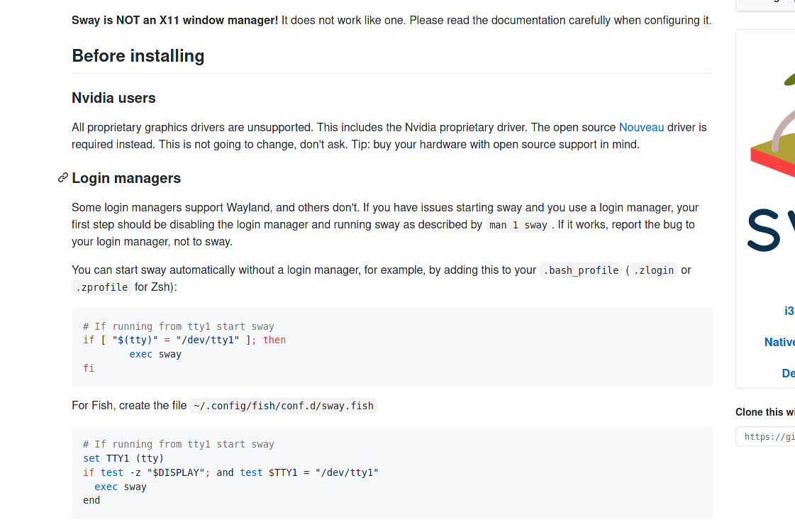The image size is (795, 532).
Task: Click the "end" line in fish code block
Action: pyautogui.click(x=91, y=501)
